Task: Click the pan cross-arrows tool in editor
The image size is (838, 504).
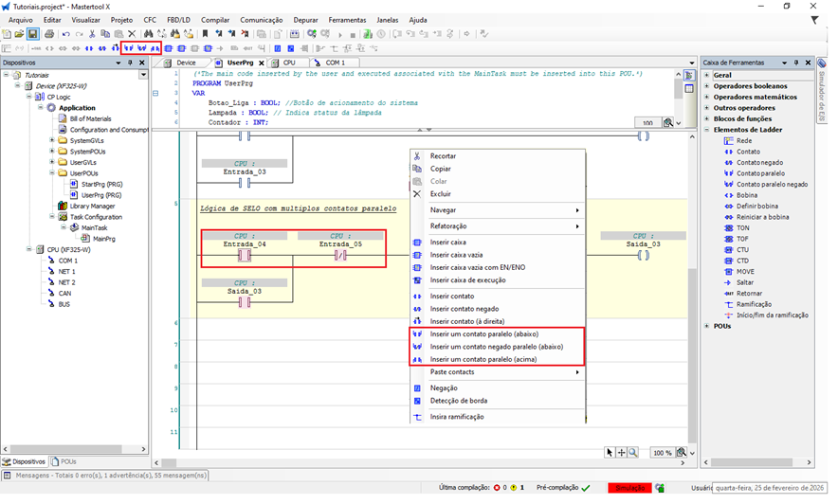Action: click(x=622, y=453)
